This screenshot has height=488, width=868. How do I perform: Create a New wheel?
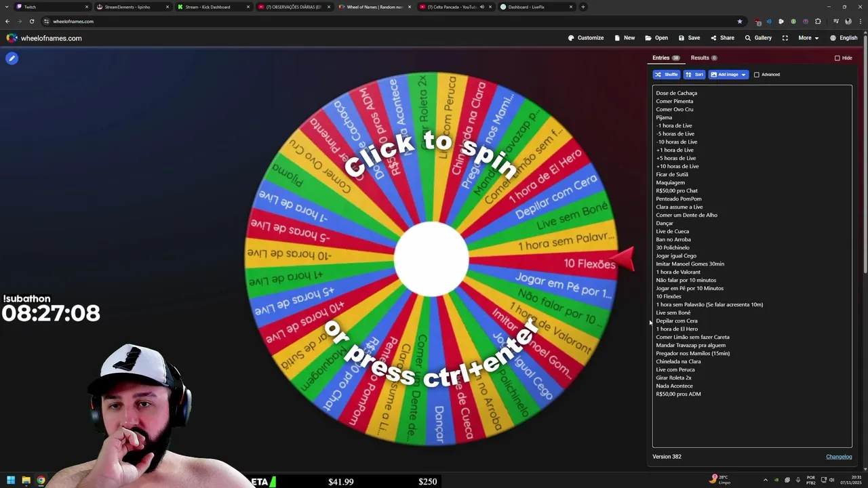click(625, 38)
